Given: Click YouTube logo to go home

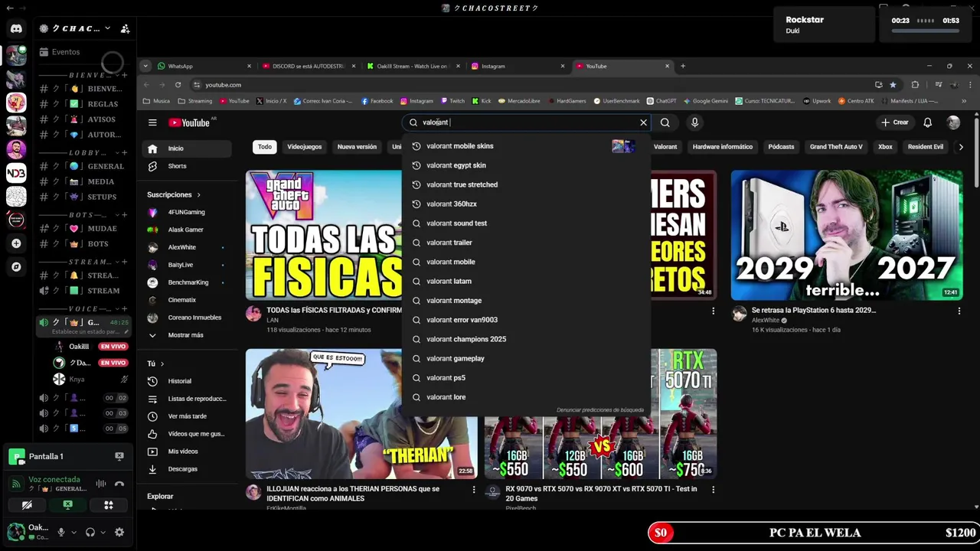Looking at the screenshot, I should [x=191, y=122].
